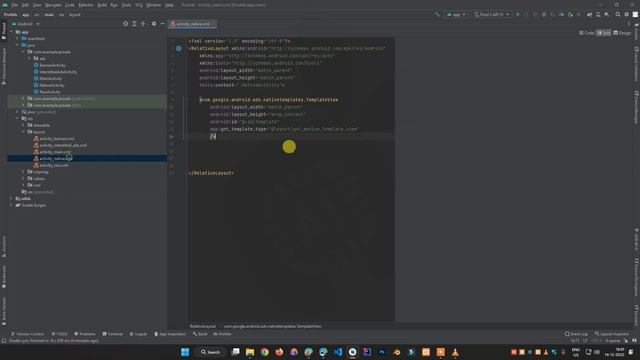Viewport: 640px width, 360px height.
Task: Open Firefox from taskbar
Action: [x=279, y=352]
